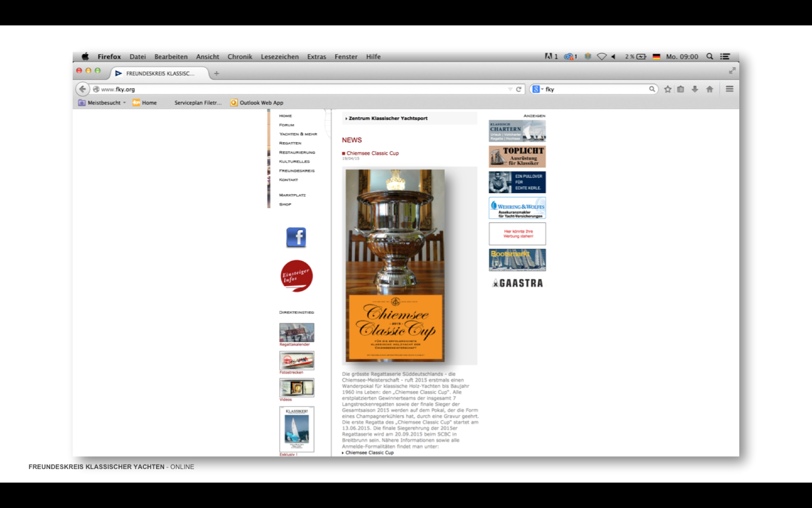Reload the page with refresh icon
Viewport: 812px width, 508px height.
pos(518,89)
